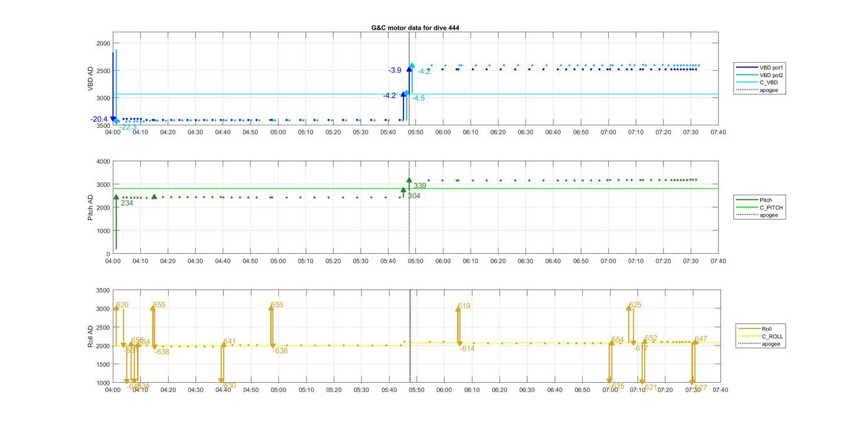The image size is (868, 430).
Task: Click the "654" roll data label
Action: (618, 340)
